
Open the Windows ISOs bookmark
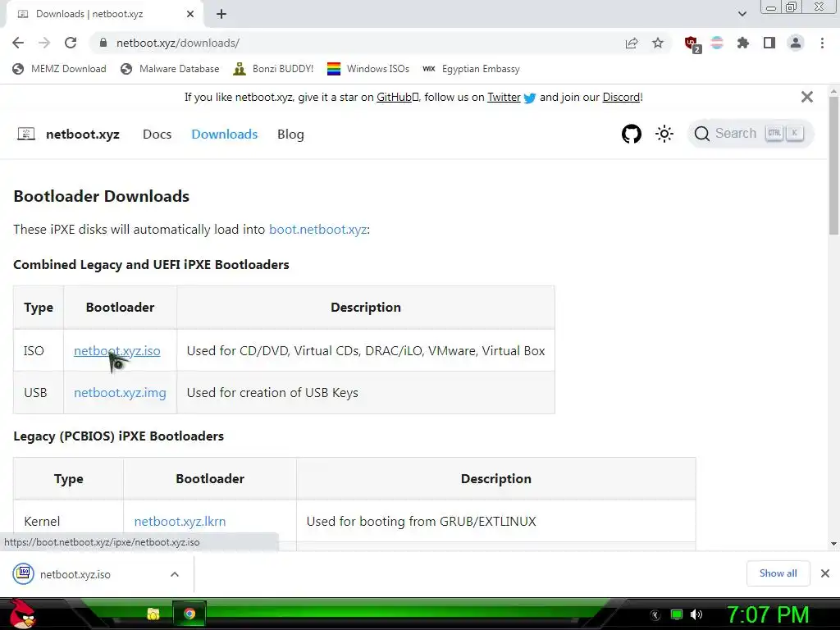pyautogui.click(x=368, y=69)
